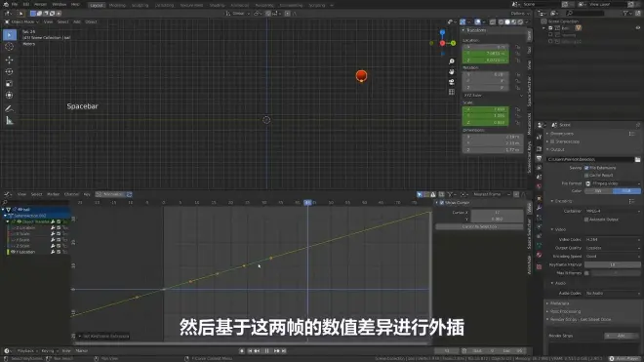The image size is (644, 362).
Task: Switch to the Sculpting workspace tab
Action: point(141,5)
